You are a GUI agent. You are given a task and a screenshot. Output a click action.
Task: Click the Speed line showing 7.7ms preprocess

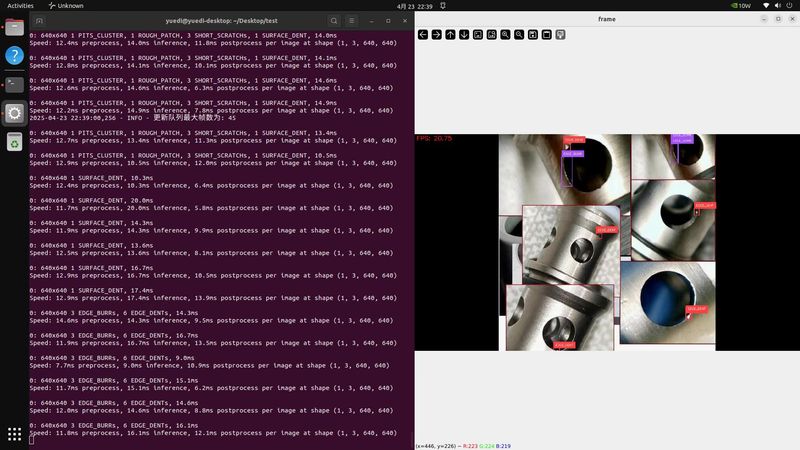pyautogui.click(x=209, y=366)
